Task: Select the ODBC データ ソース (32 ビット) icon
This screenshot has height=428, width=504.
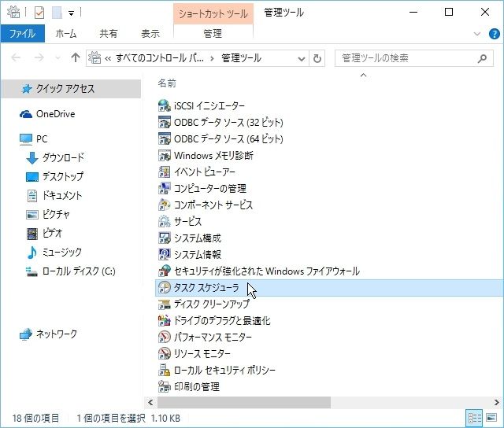Action: [165, 122]
